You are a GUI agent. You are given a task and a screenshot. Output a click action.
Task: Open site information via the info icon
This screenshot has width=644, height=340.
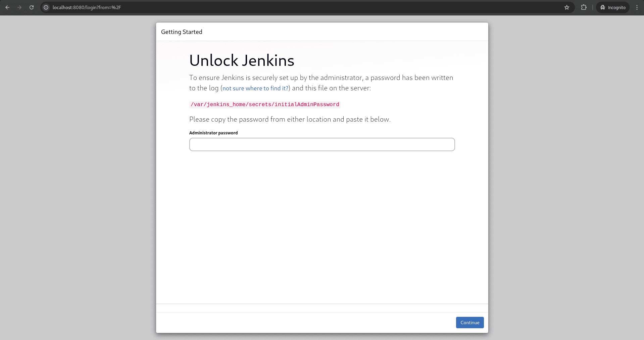[46, 7]
